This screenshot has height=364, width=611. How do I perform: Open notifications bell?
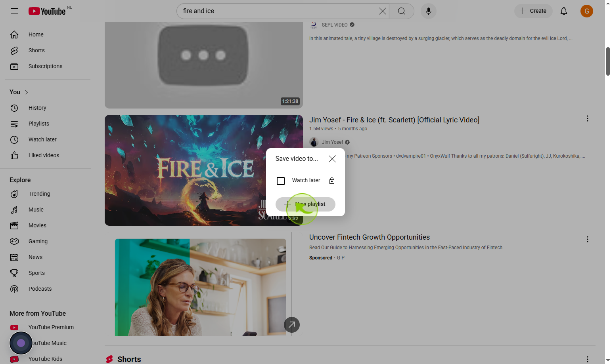pyautogui.click(x=564, y=11)
